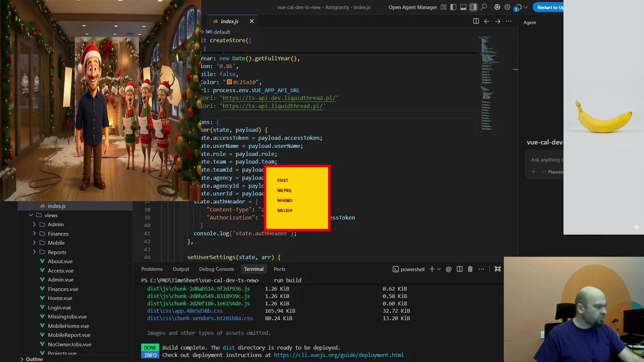
Task: Open the terminal panel more actions ellipsis
Action: click(481, 269)
